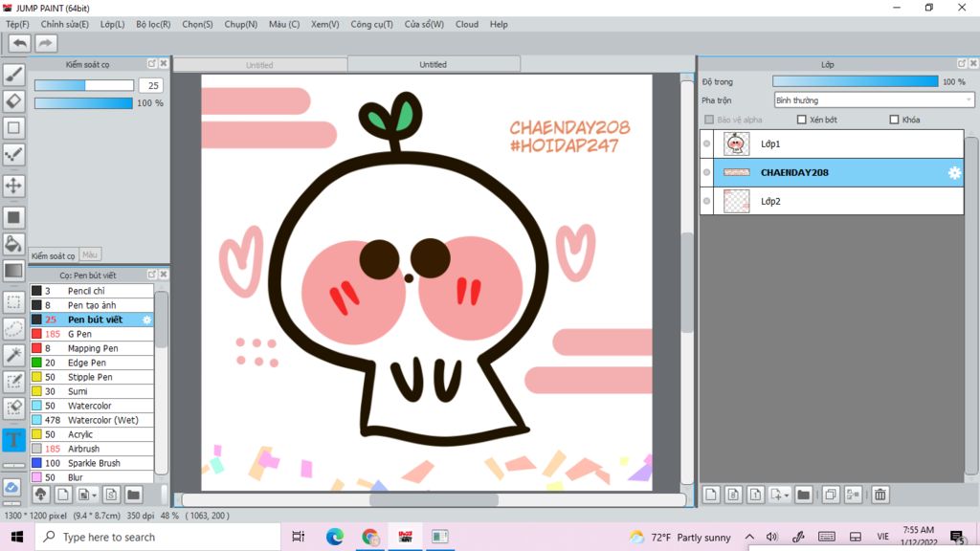
Task: Open Windows Start menu
Action: click(x=17, y=537)
